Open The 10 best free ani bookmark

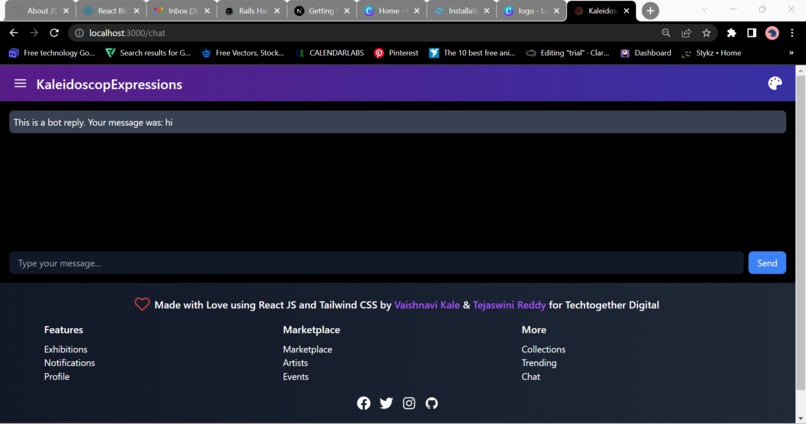click(x=472, y=53)
